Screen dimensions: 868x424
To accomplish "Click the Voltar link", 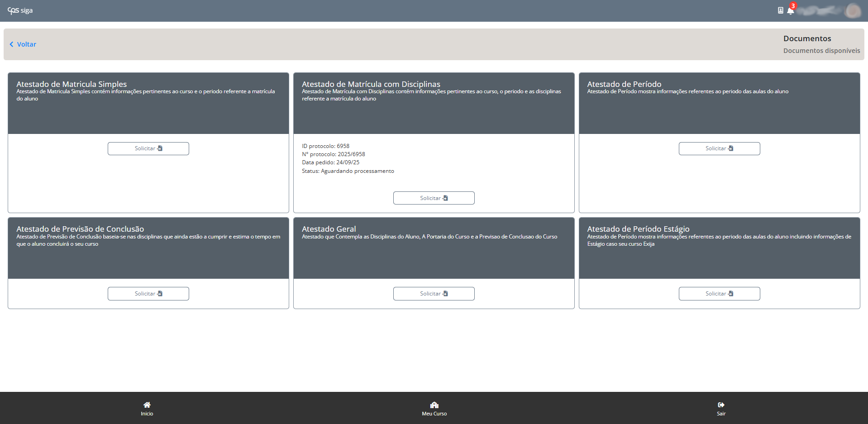I will 27,44.
